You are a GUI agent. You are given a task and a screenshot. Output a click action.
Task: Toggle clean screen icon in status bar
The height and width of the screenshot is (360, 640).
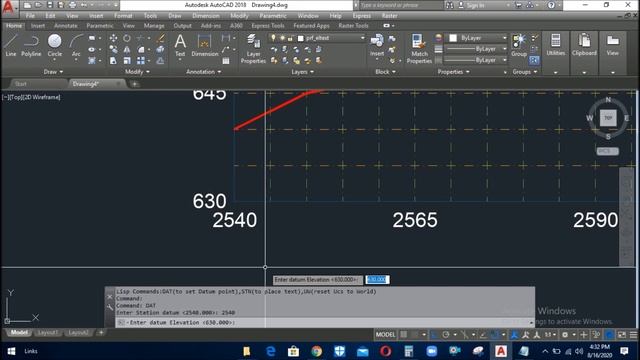tap(622, 335)
